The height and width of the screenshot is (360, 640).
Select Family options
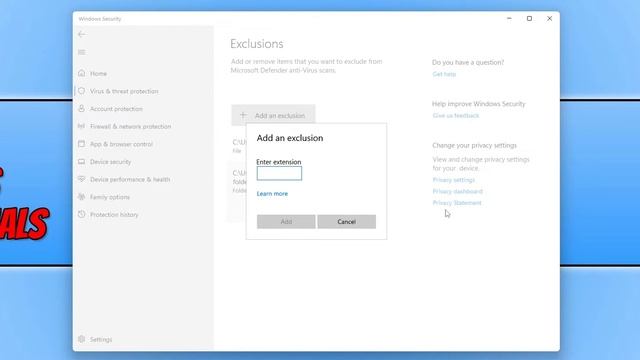[110, 197]
